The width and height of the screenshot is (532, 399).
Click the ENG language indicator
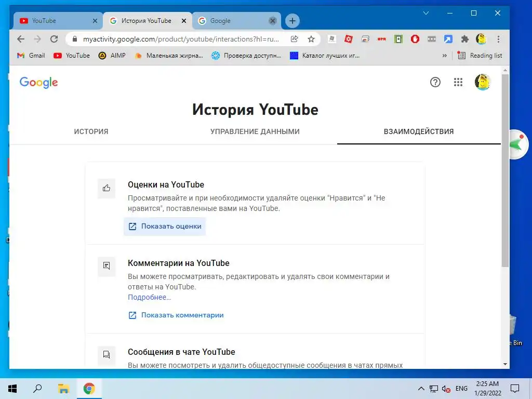461,389
